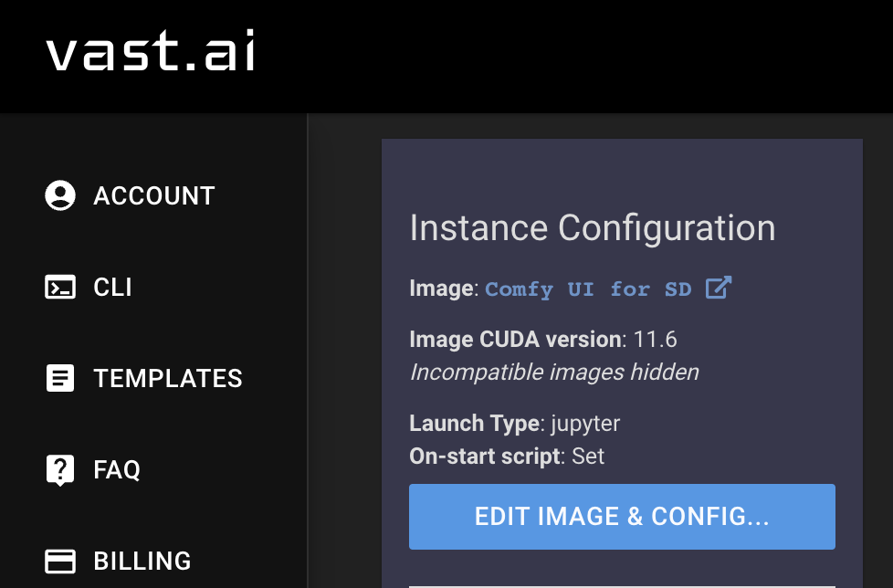
Task: Click the Billing credit card icon
Action: 59,561
